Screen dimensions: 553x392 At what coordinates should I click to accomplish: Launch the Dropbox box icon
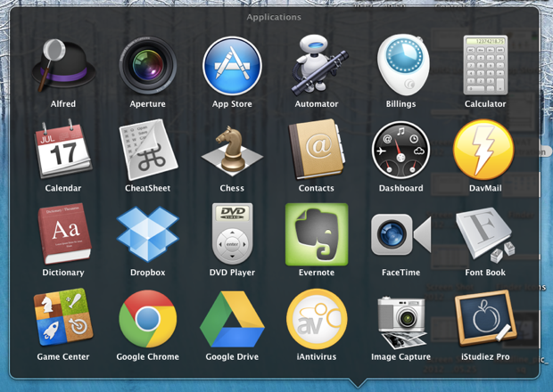tap(148, 234)
